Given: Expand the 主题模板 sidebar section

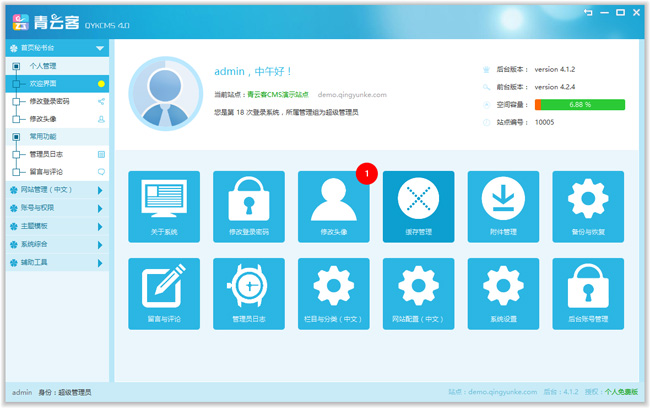Looking at the screenshot, I should click(57, 226).
